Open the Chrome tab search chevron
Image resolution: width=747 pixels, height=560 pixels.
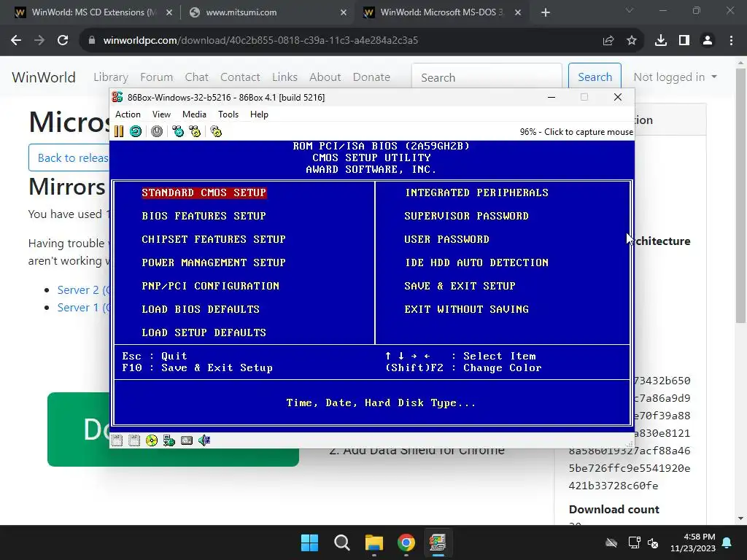click(630, 10)
